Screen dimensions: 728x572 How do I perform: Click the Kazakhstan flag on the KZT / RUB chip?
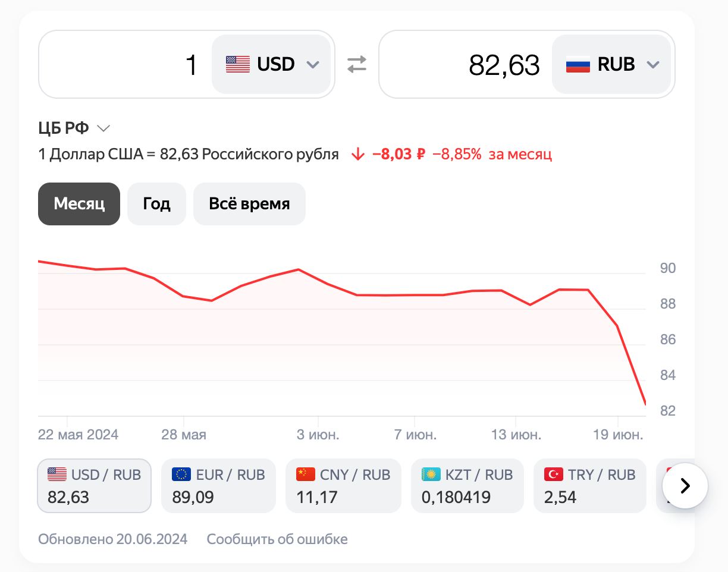tap(431, 474)
